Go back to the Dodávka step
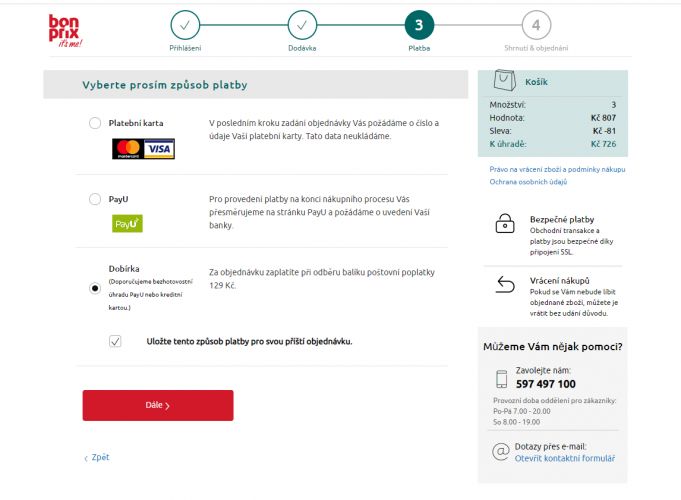 [302, 25]
